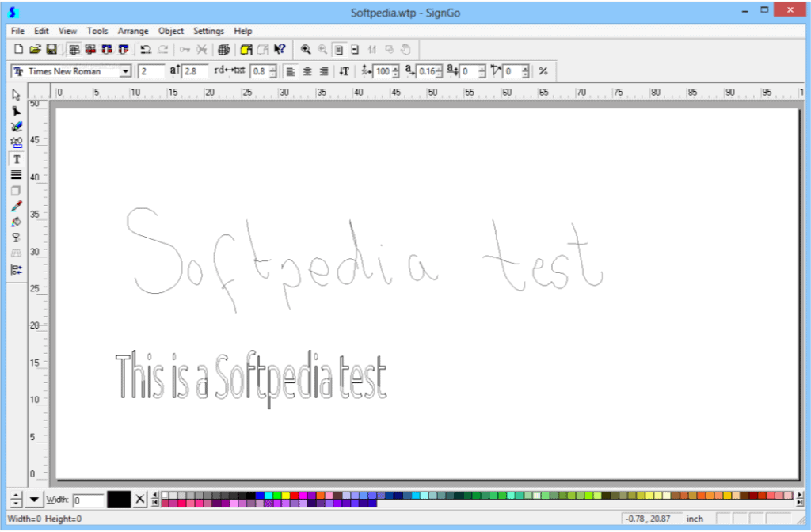Open the zoom in magnifier tool
The image size is (811, 532).
point(306,49)
